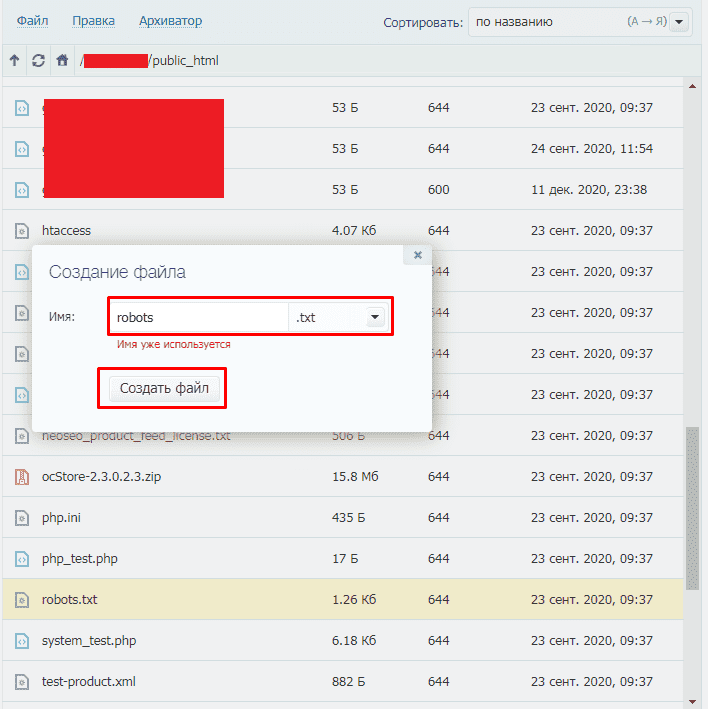Open the robots.txt file name
The height and width of the screenshot is (709, 708).
pos(70,600)
